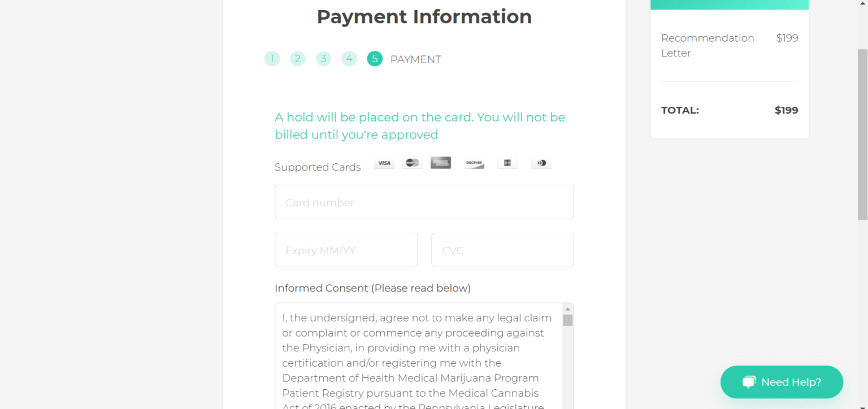This screenshot has width=868, height=409.
Task: Click the chat bubble icon in Need Help
Action: (749, 382)
